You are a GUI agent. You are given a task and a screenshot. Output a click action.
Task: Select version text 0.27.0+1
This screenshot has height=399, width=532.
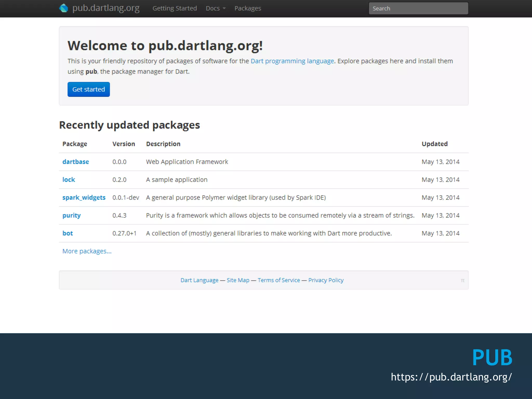click(x=124, y=233)
